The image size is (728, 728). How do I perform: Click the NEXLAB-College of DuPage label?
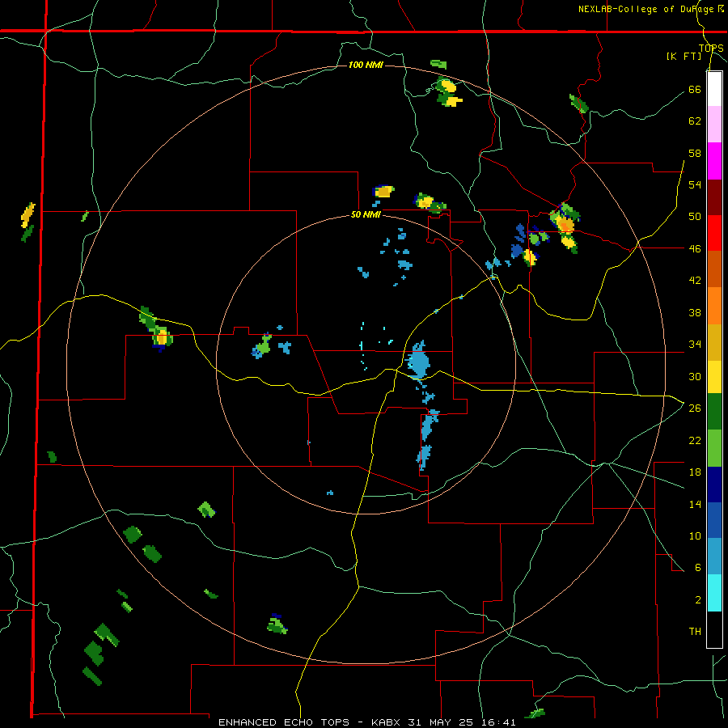pyautogui.click(x=650, y=9)
